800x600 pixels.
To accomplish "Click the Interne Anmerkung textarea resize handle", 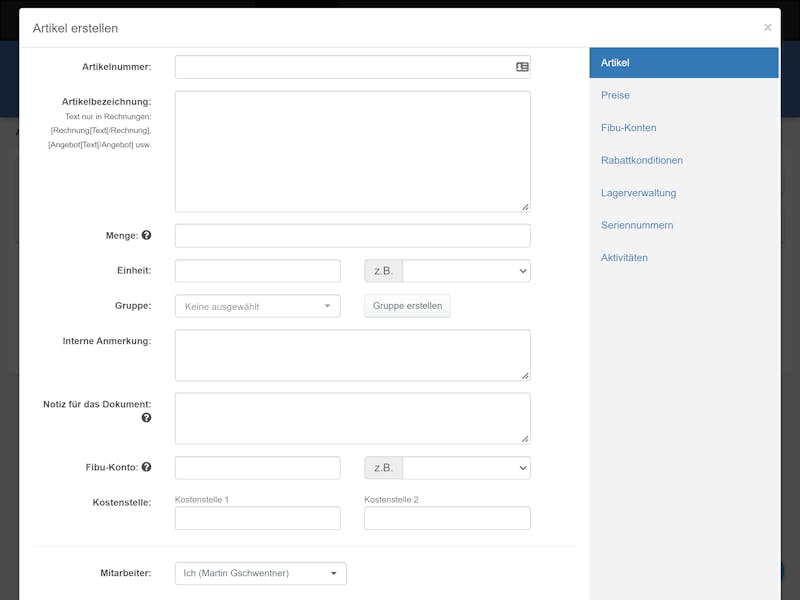I will tap(525, 376).
